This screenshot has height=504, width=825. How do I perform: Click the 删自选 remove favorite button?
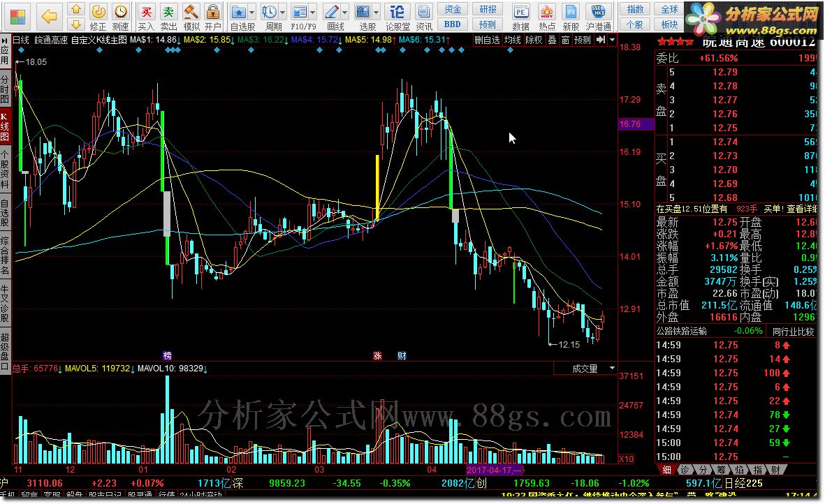pyautogui.click(x=487, y=40)
